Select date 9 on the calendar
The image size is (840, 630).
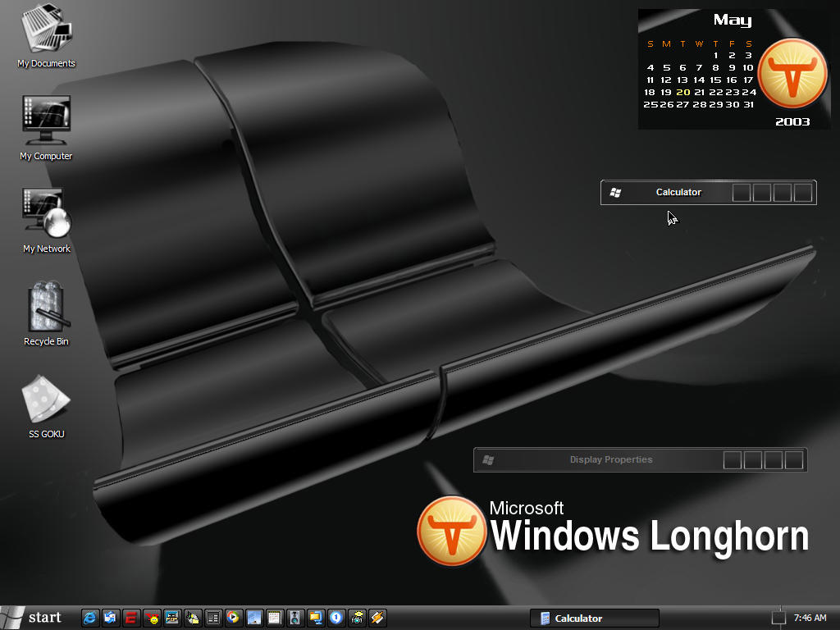[x=732, y=67]
